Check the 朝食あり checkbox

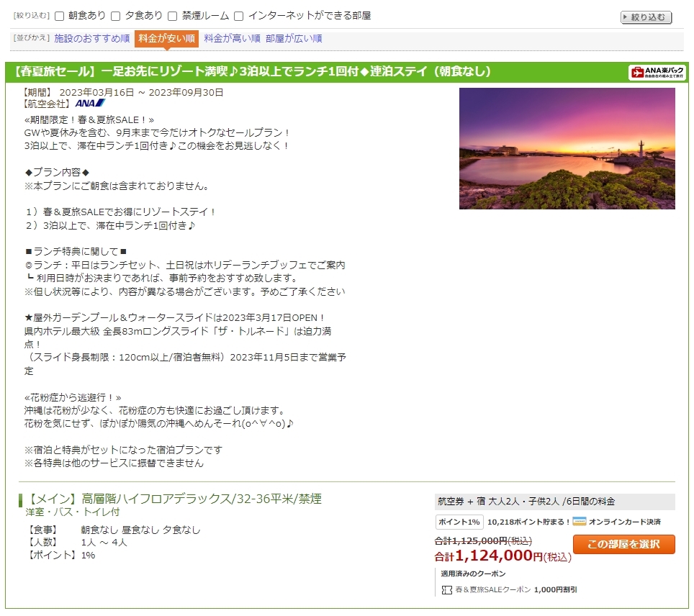(x=60, y=17)
